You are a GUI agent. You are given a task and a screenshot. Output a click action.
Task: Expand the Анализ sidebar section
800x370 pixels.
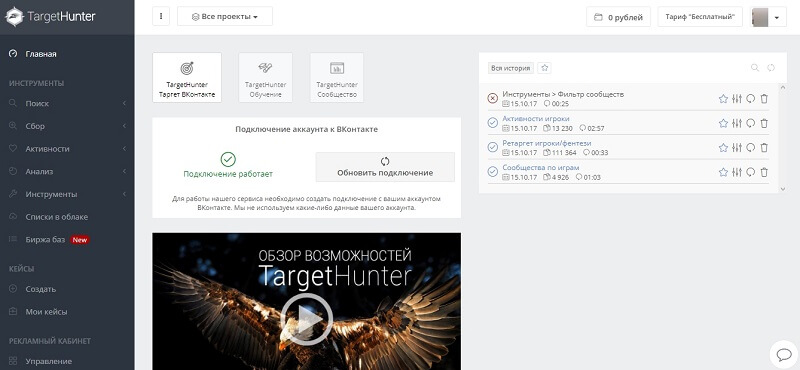67,171
